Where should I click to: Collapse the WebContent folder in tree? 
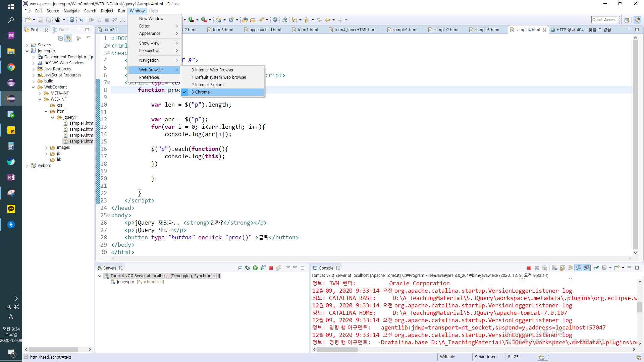[34, 87]
